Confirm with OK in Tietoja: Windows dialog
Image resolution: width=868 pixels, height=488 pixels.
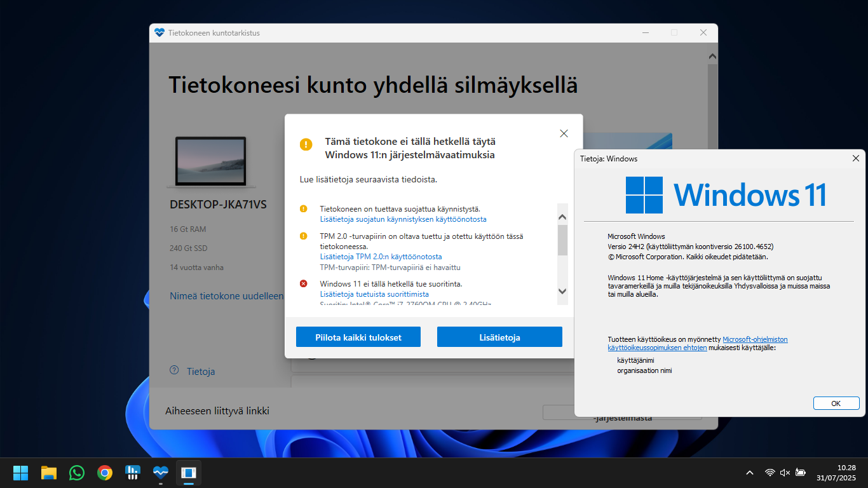[836, 403]
